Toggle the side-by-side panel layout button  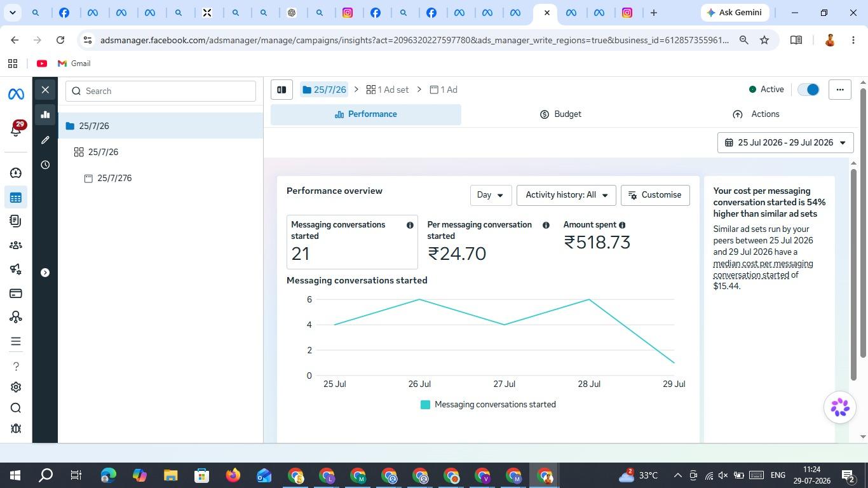coord(281,90)
